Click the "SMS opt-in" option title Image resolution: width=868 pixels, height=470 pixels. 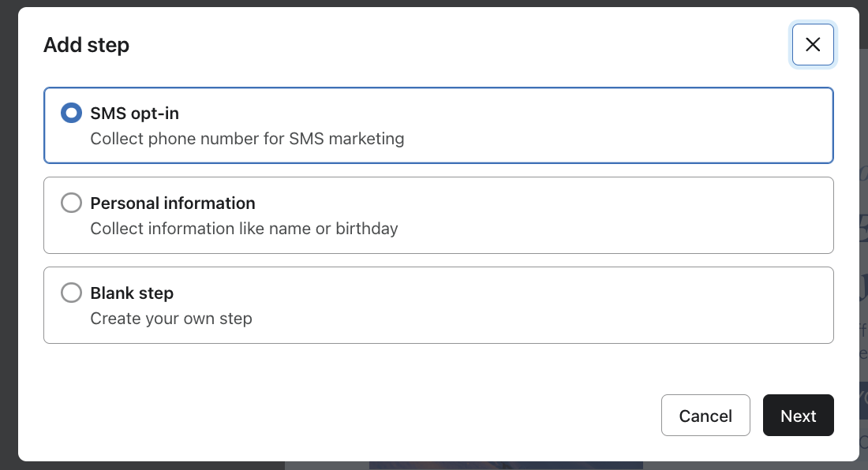tap(134, 114)
